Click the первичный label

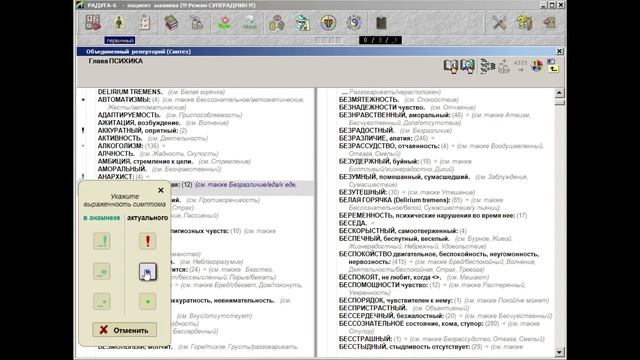pyautogui.click(x=120, y=40)
